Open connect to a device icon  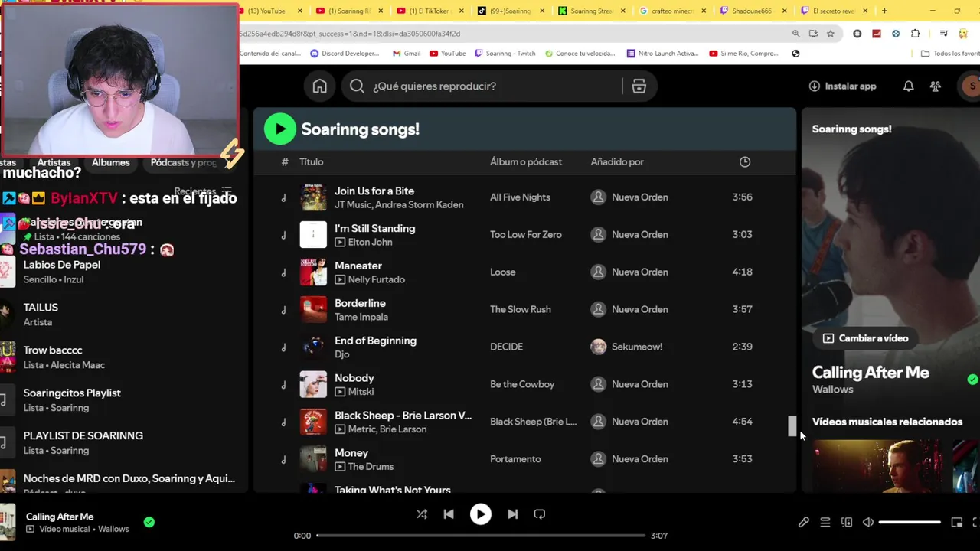click(847, 522)
